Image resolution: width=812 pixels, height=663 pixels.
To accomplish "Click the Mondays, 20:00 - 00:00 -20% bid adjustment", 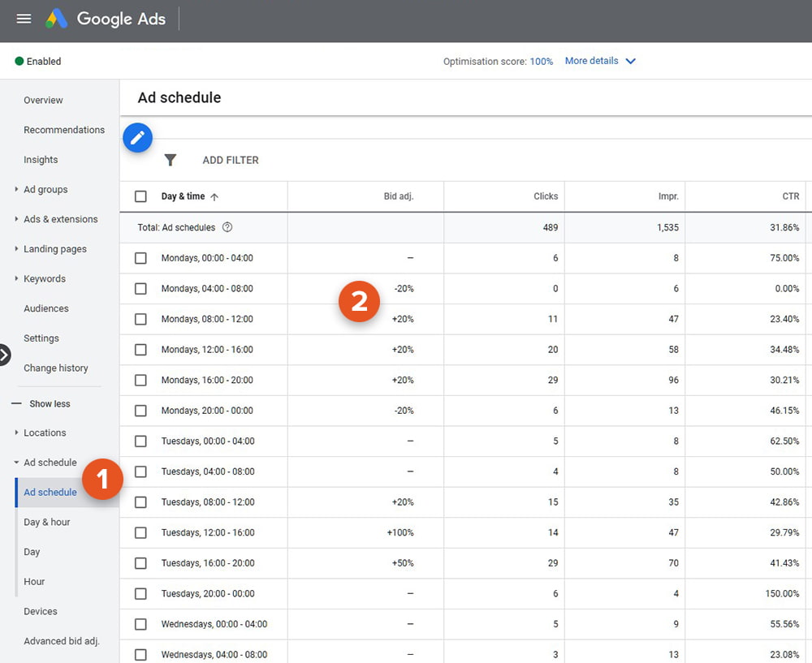I will (404, 411).
